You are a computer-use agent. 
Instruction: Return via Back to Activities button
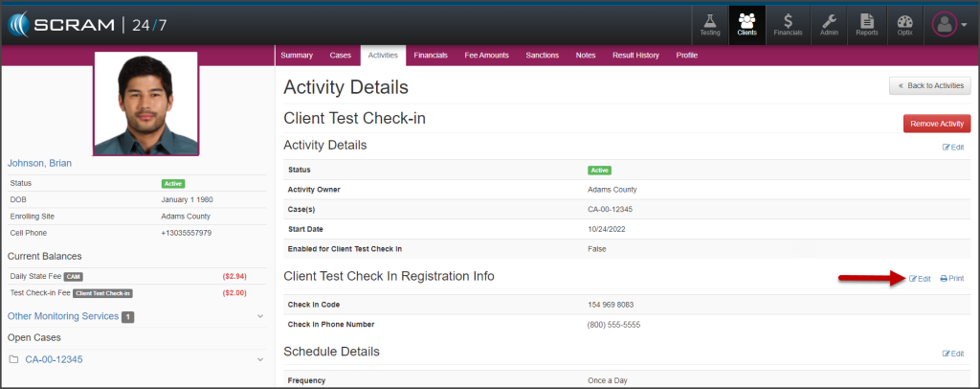tap(930, 86)
